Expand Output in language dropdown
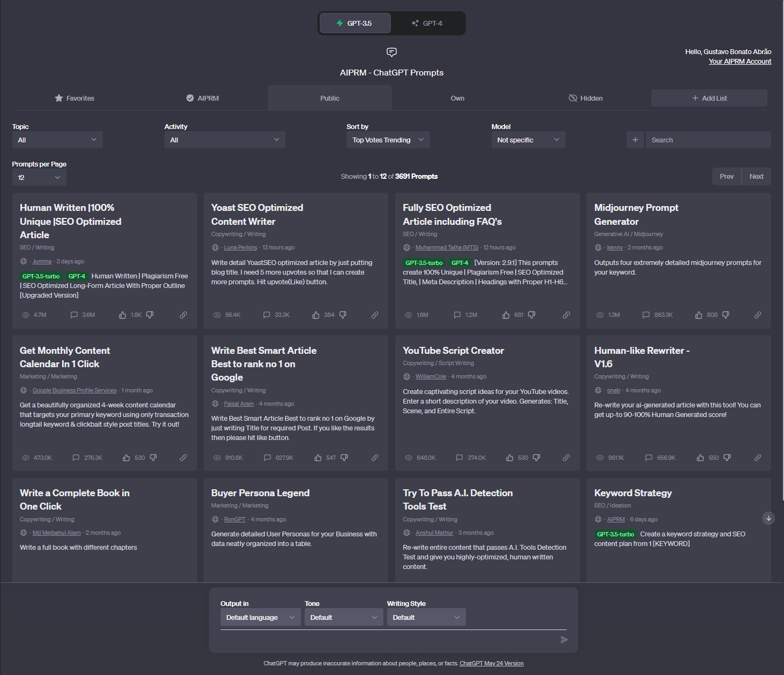Screen dimensions: 784x675 pyautogui.click(x=261, y=617)
